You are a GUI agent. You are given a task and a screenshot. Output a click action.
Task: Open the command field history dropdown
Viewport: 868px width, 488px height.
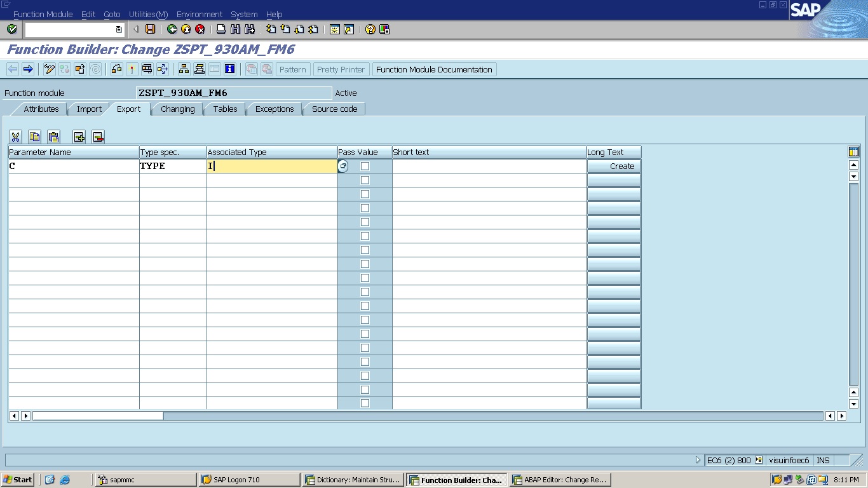(119, 29)
